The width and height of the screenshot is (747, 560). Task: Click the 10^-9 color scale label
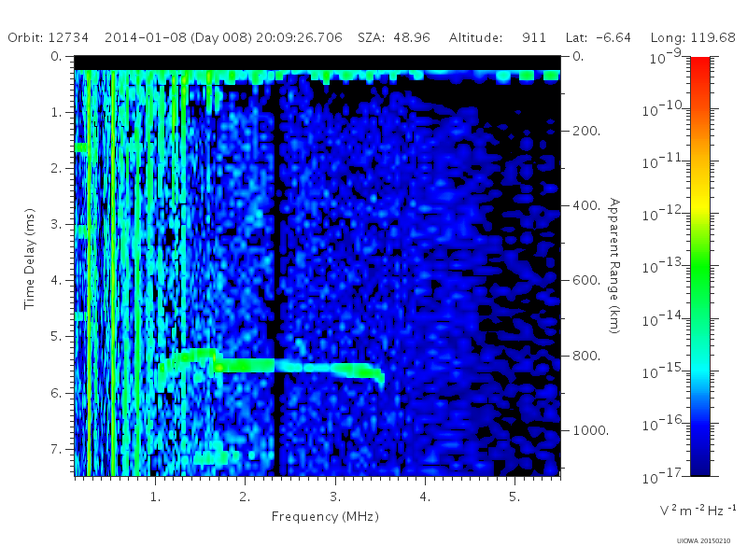(666, 57)
